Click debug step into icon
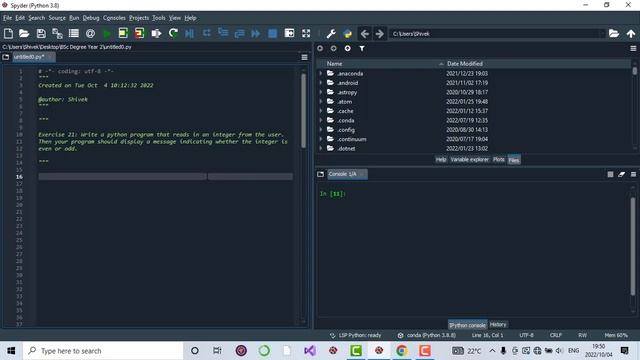640x360 pixels. point(223,33)
